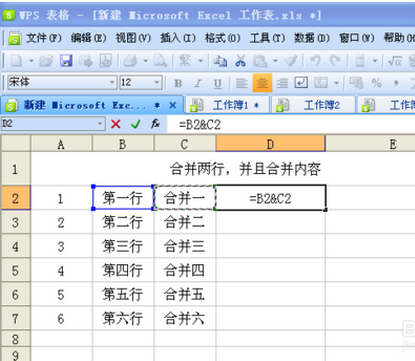This screenshot has height=361, width=415.
Task: Toggle Align Left
Action: 242,83
